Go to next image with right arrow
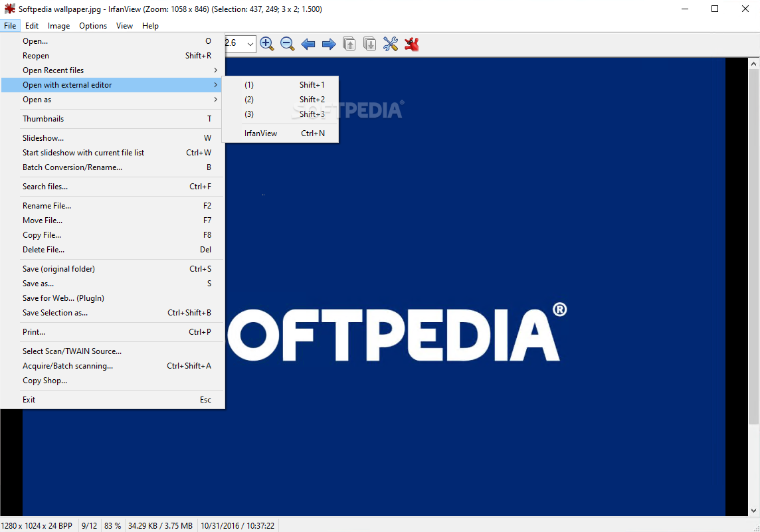 point(329,44)
